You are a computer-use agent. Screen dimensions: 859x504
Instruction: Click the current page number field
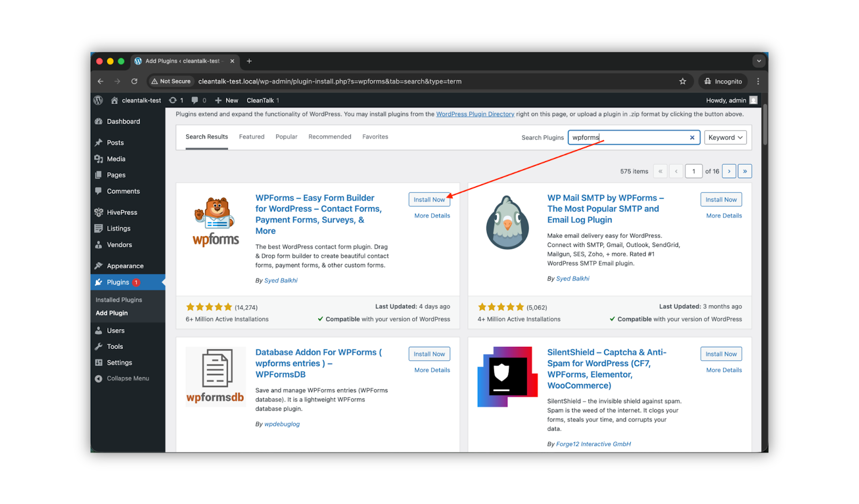pos(693,171)
